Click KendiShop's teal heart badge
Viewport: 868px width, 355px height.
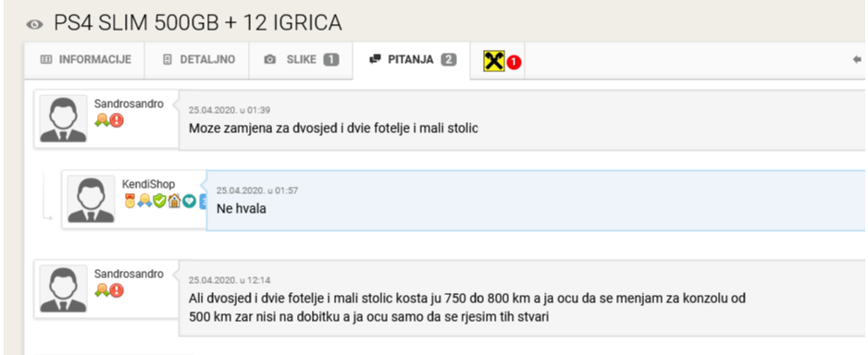pyautogui.click(x=190, y=202)
